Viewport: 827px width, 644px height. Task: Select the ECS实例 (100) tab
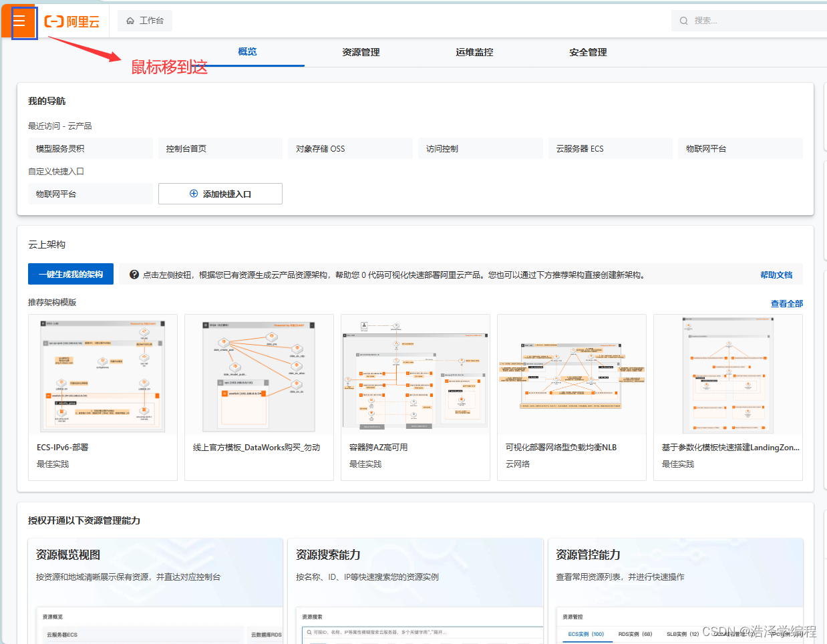click(x=587, y=633)
